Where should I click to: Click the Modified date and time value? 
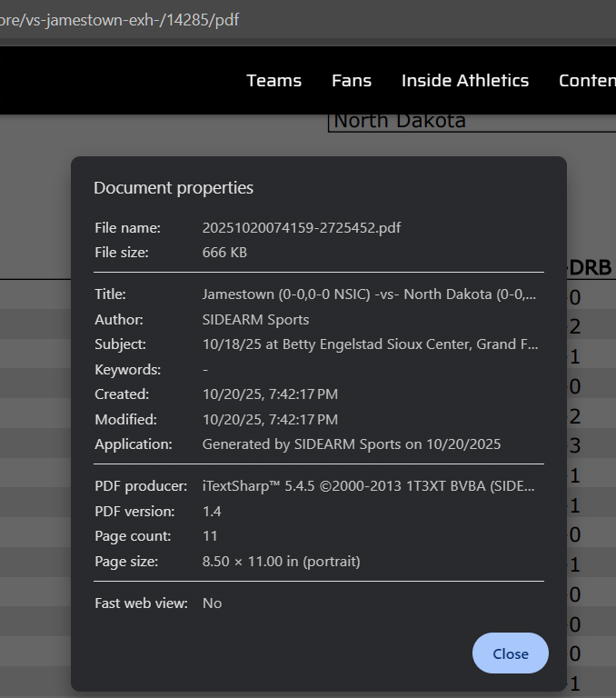pyautogui.click(x=270, y=420)
